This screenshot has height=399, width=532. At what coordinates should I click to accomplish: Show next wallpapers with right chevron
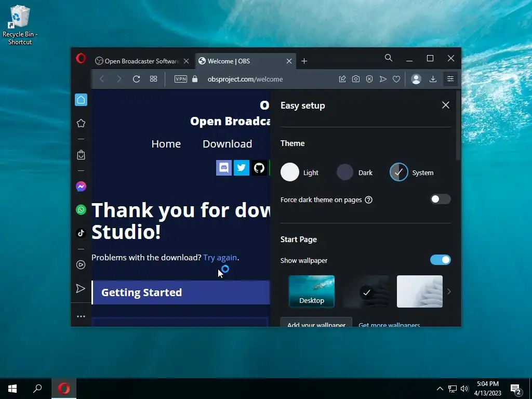click(x=449, y=291)
